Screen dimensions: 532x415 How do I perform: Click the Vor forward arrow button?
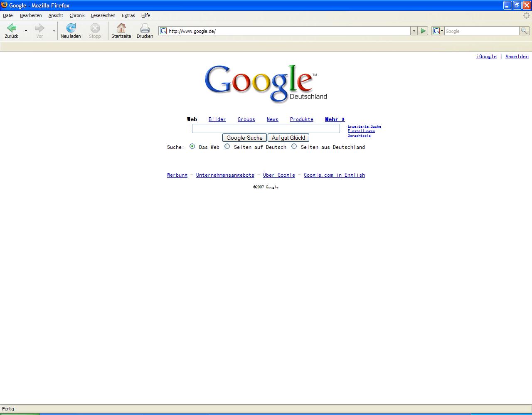point(39,31)
